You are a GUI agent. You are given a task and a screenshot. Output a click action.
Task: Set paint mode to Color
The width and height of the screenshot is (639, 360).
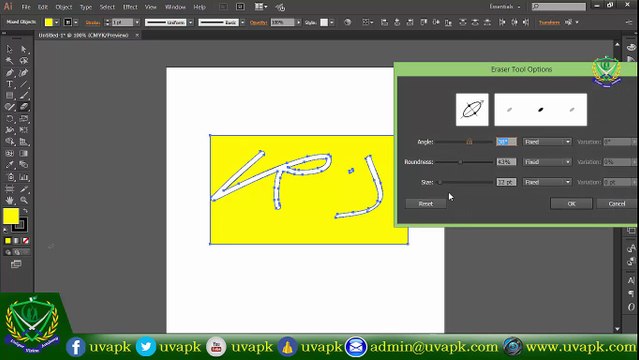pyautogui.click(x=8, y=241)
